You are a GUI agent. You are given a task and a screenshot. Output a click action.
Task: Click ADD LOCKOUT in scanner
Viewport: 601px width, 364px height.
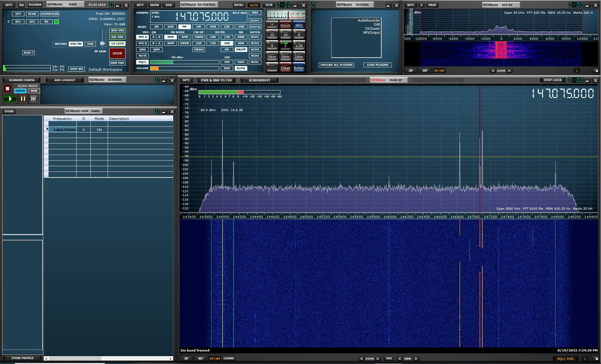[65, 80]
